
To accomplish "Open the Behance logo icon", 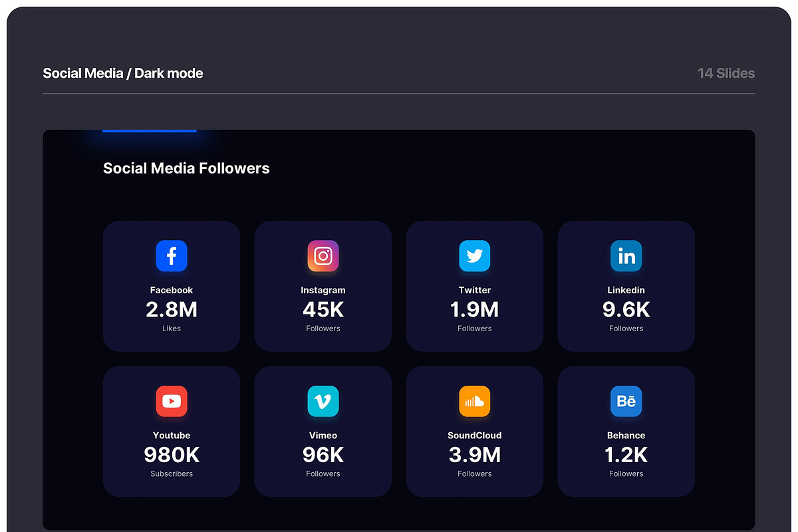I will pos(626,401).
